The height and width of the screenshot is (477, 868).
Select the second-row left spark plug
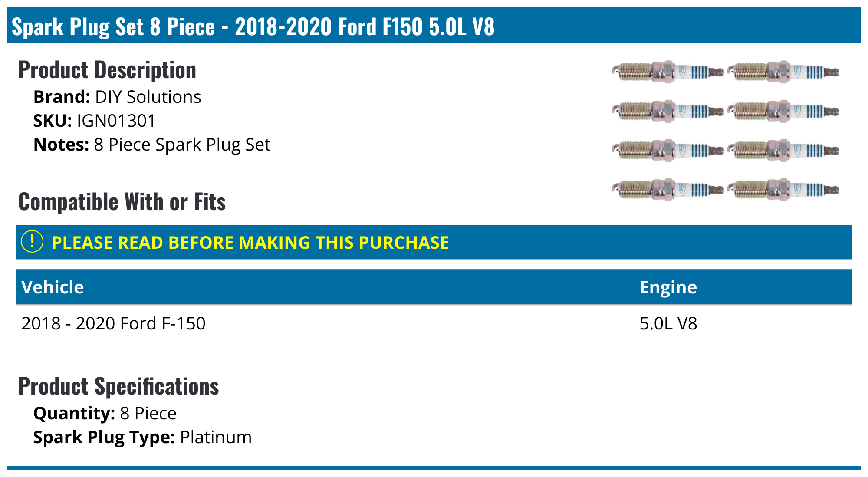tap(667, 111)
